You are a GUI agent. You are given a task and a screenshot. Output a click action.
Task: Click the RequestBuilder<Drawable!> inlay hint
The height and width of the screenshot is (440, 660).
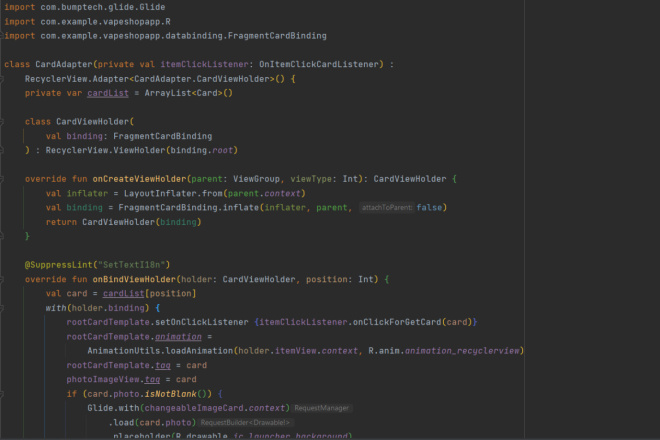point(245,422)
